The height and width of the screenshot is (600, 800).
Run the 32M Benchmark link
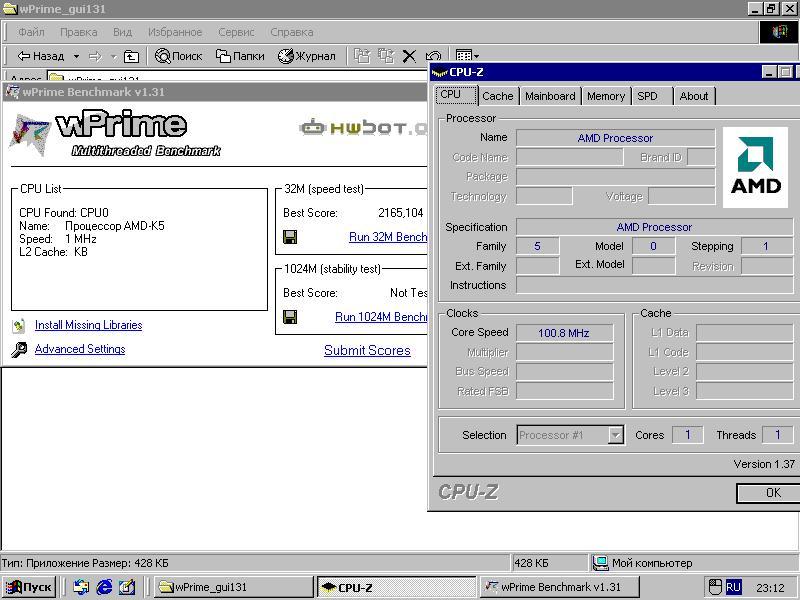[388, 237]
